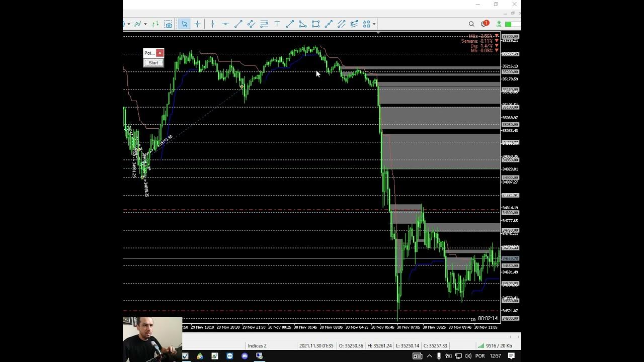Select the text label T tool
The image size is (644, 362).
[x=277, y=24]
